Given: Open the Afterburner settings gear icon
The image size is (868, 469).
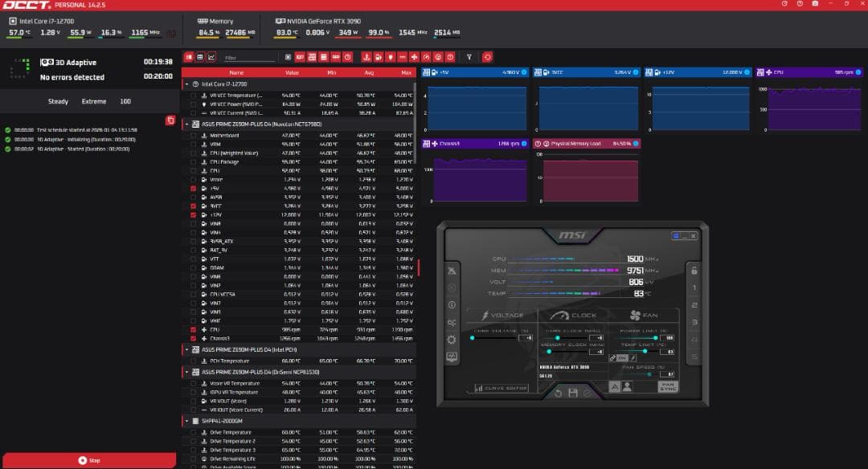Looking at the screenshot, I should [451, 339].
